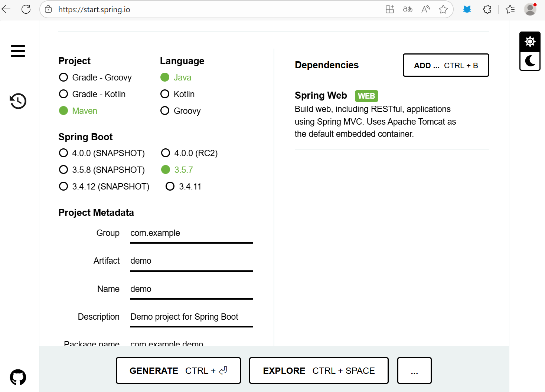The image size is (545, 392).
Task: Click the translate page icon
Action: tap(408, 9)
